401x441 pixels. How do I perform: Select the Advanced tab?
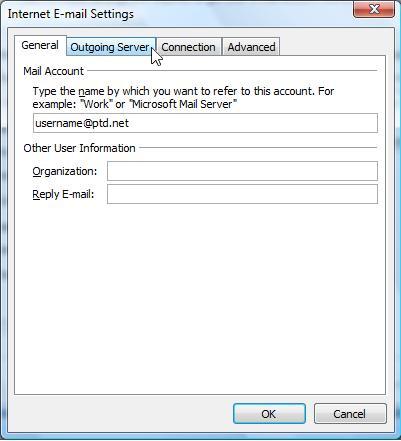[251, 47]
